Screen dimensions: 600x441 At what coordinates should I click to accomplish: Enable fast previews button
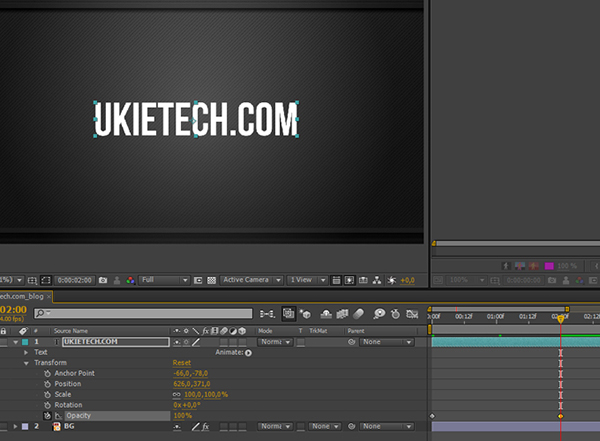pyautogui.click(x=349, y=280)
